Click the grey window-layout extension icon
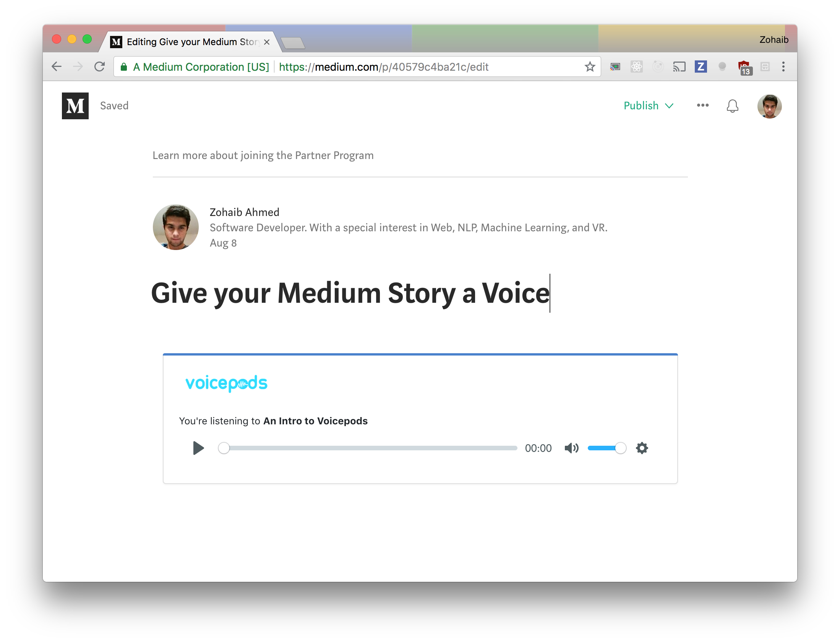840x643 pixels. [x=765, y=67]
